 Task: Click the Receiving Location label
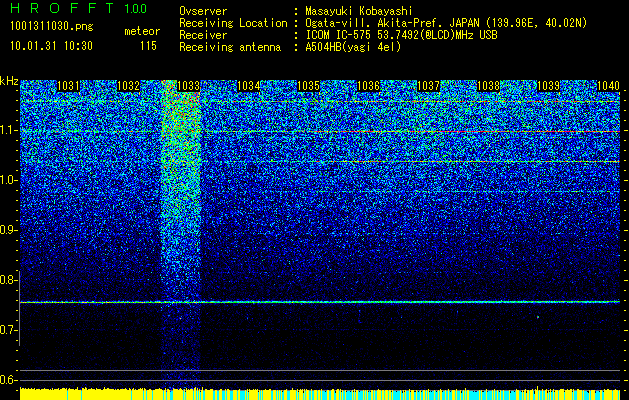[233, 23]
